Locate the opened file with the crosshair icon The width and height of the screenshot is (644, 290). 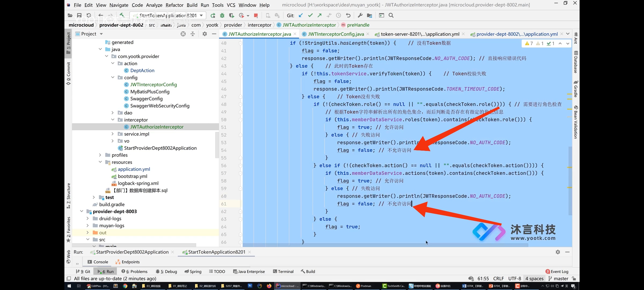point(183,34)
